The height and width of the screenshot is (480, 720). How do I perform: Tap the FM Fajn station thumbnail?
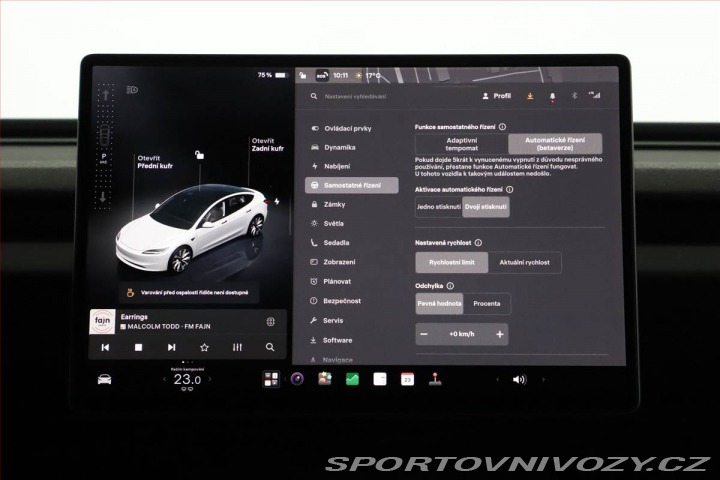point(102,322)
